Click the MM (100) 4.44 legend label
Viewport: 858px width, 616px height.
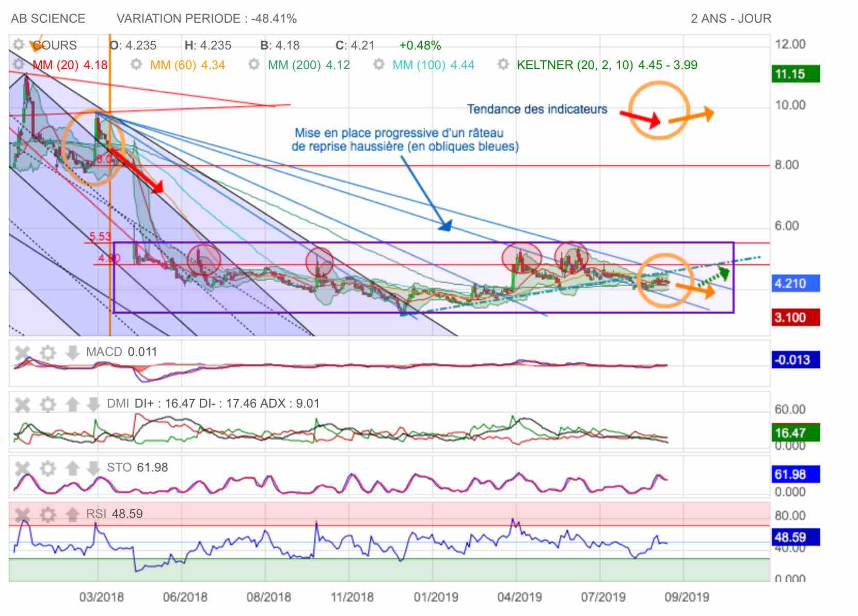point(434,65)
